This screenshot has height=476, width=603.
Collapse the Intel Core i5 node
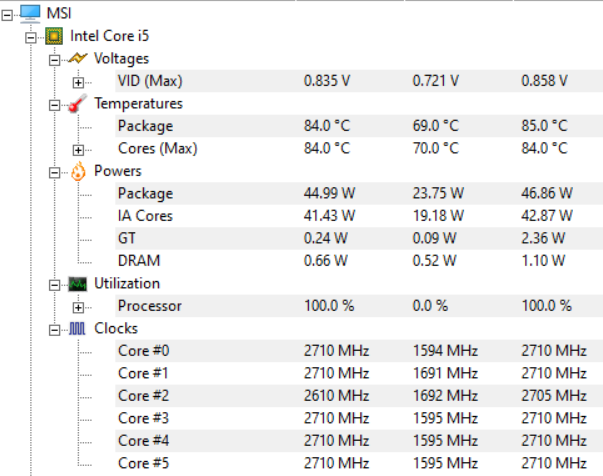pyautogui.click(x=32, y=36)
